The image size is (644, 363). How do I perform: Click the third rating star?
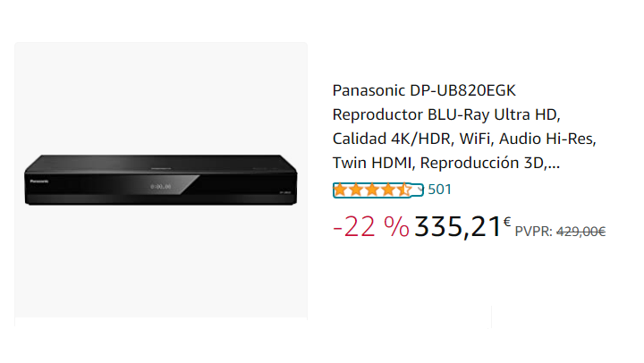coord(373,190)
